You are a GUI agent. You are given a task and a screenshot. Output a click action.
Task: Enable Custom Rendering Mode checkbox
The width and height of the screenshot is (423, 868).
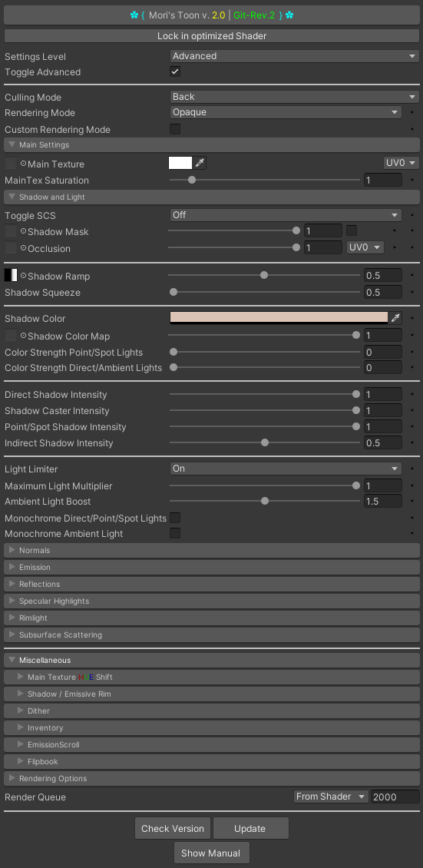[x=175, y=129]
